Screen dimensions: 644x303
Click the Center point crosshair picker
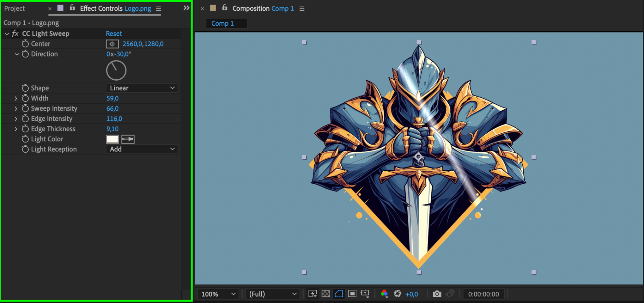tap(112, 44)
